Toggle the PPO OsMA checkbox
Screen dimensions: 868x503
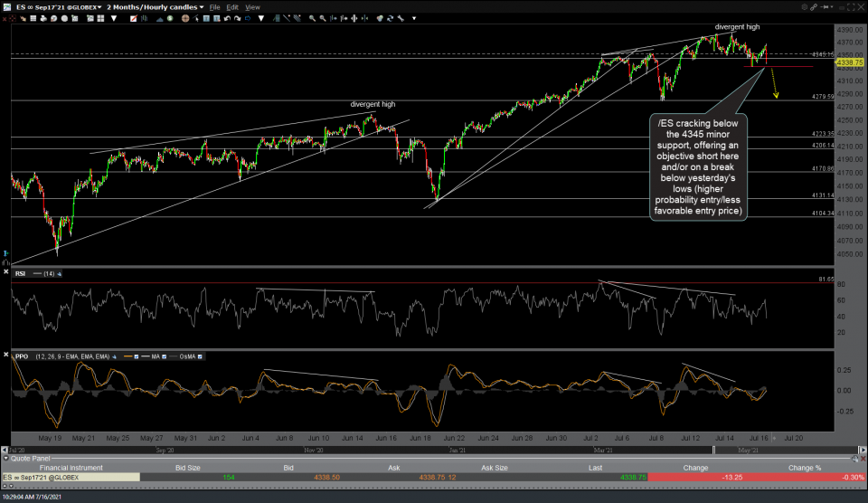(x=200, y=356)
